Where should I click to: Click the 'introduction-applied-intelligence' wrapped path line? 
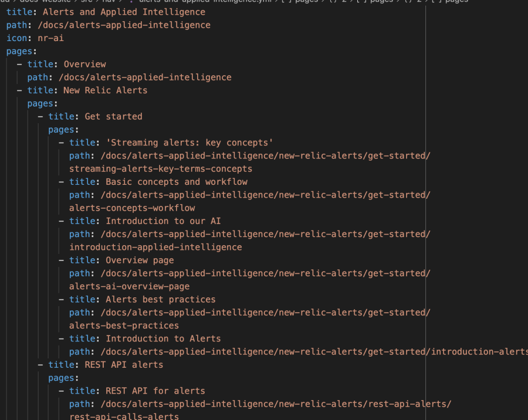point(155,247)
